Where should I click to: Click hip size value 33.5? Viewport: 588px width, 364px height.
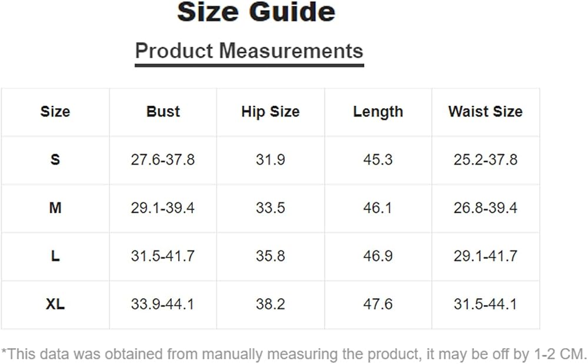(270, 208)
